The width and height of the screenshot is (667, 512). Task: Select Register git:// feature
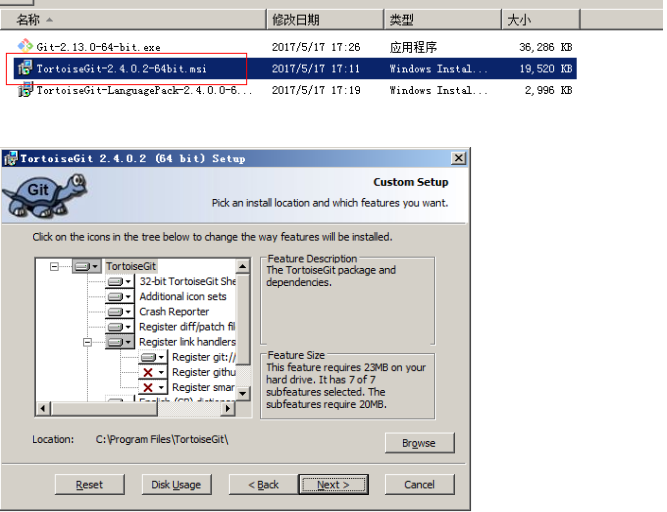(203, 357)
